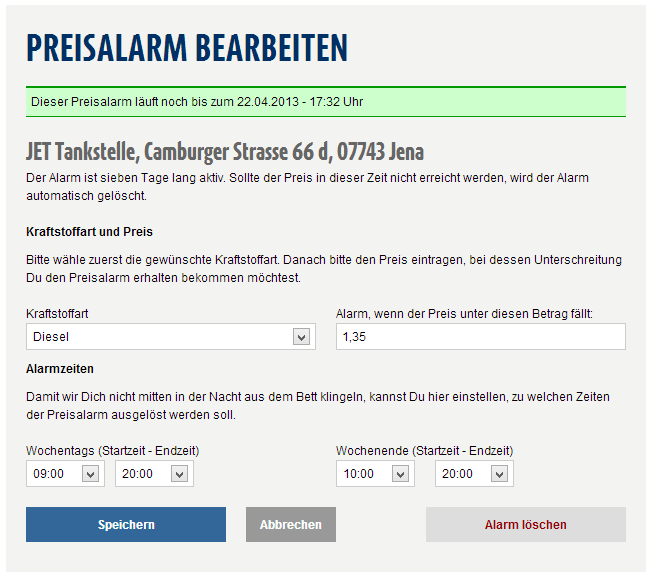Cancel editing via Abbrechen button
This screenshot has height=573, width=649.
click(291, 525)
